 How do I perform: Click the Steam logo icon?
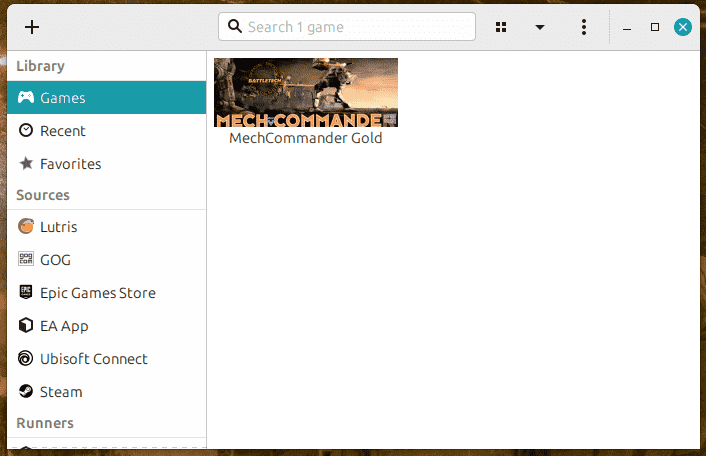[26, 391]
